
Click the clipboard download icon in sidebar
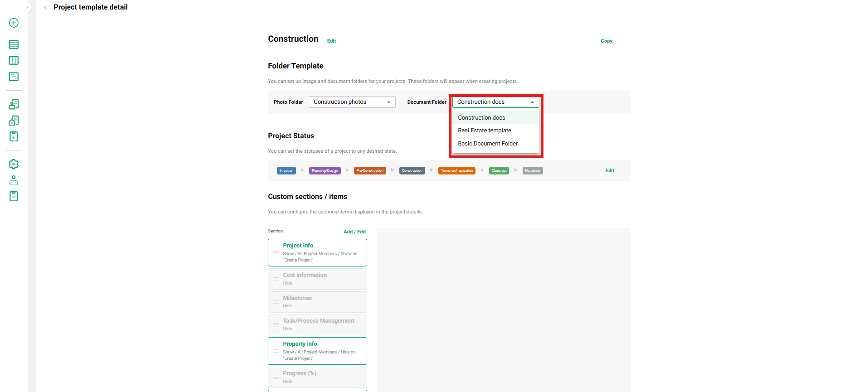[x=14, y=136]
